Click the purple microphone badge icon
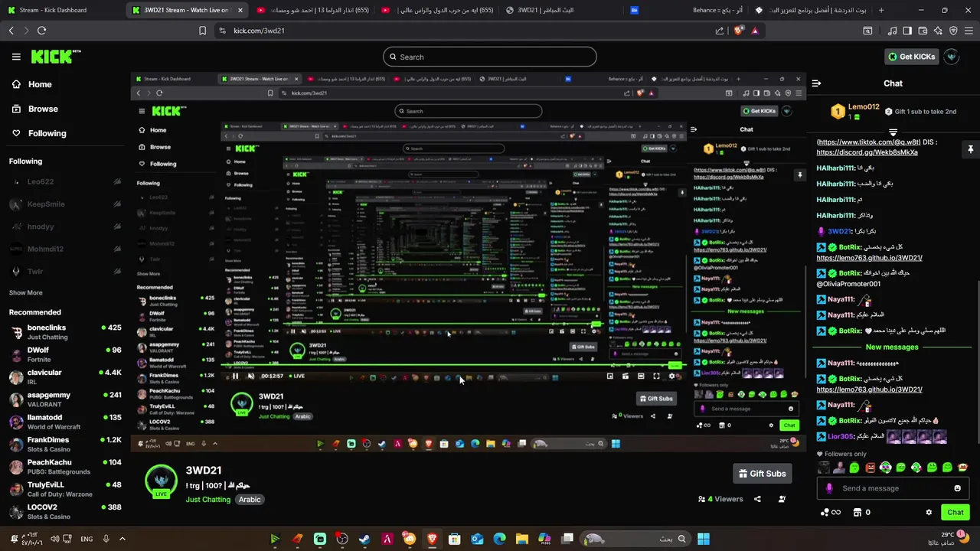Image resolution: width=980 pixels, height=551 pixels. click(829, 488)
